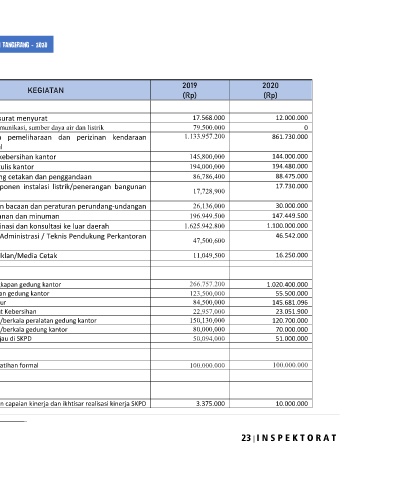The image size is (395, 480).
Task: Click the 2020 (Rp) column header
Action: (x=271, y=90)
